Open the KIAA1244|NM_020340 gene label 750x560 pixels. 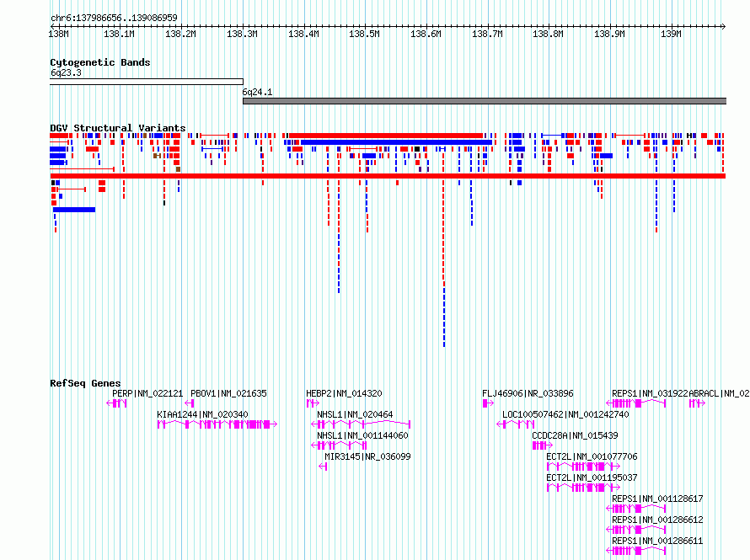[x=202, y=415]
